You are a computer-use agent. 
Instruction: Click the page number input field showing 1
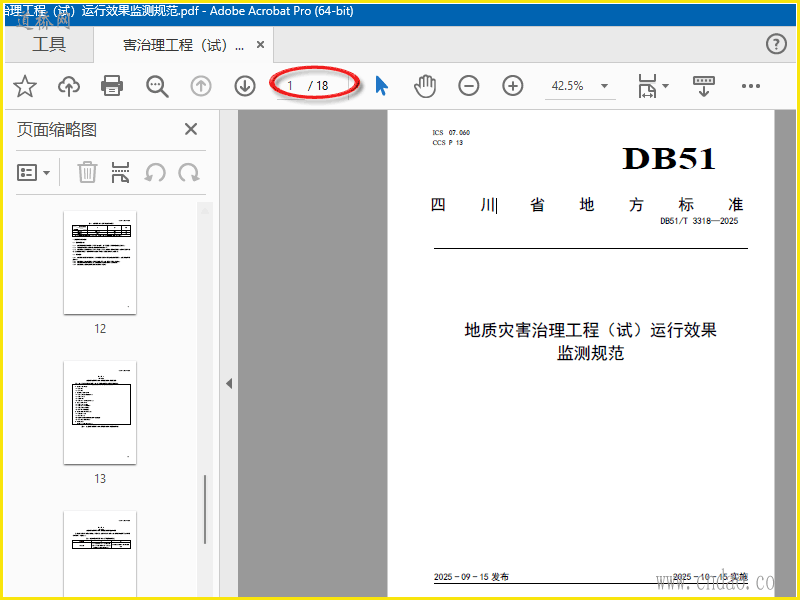[290, 86]
